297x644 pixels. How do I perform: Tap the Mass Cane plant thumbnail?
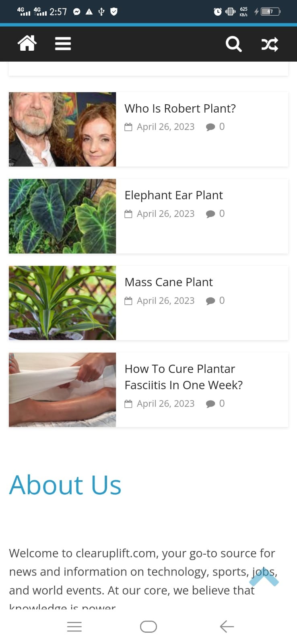pos(62,303)
